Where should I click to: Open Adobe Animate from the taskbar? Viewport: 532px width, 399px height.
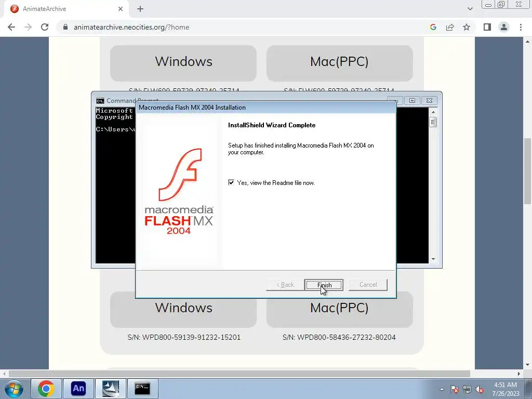coord(78,389)
